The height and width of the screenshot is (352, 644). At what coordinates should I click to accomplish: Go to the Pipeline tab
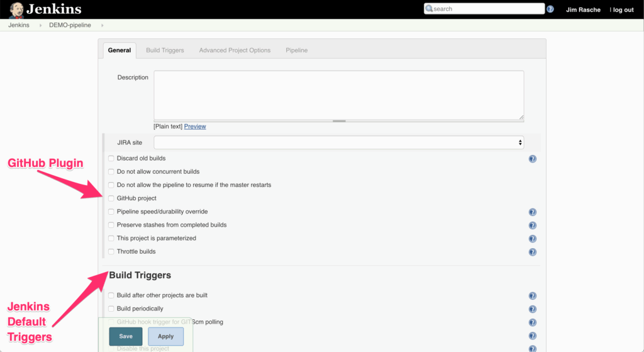click(297, 50)
